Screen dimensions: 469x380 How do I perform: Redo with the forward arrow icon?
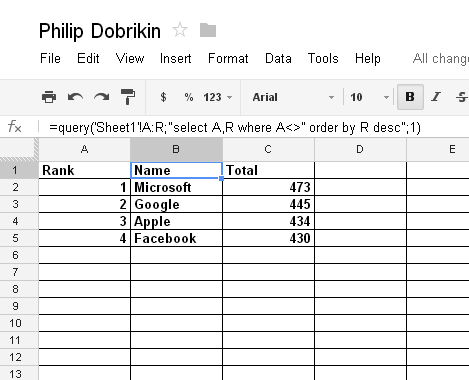pos(102,97)
